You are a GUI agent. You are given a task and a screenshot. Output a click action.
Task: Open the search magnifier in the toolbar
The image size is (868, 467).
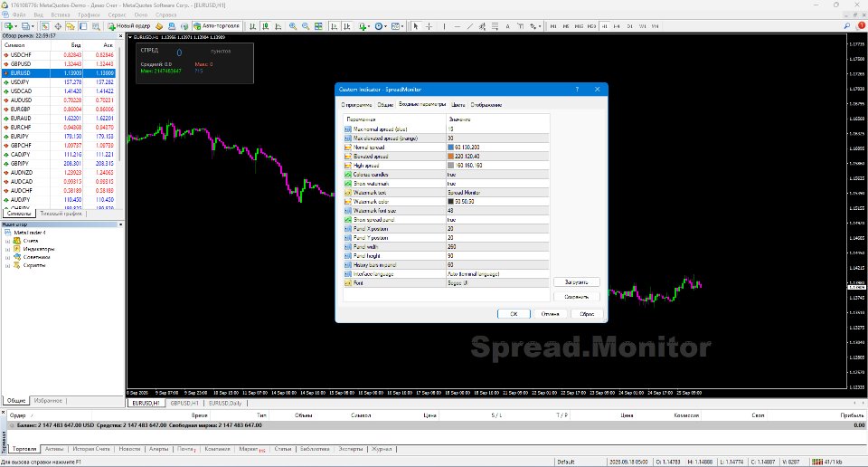pyautogui.click(x=847, y=26)
